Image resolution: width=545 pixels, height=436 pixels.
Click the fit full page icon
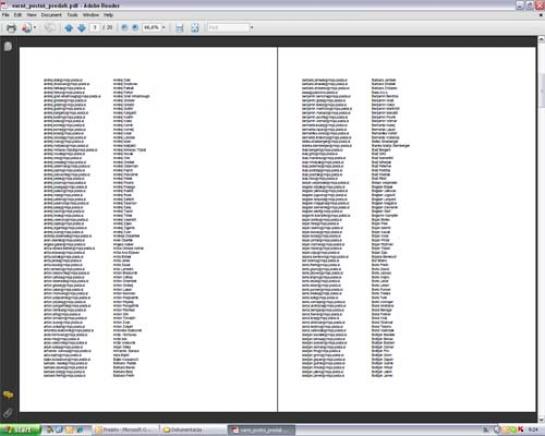point(195,28)
